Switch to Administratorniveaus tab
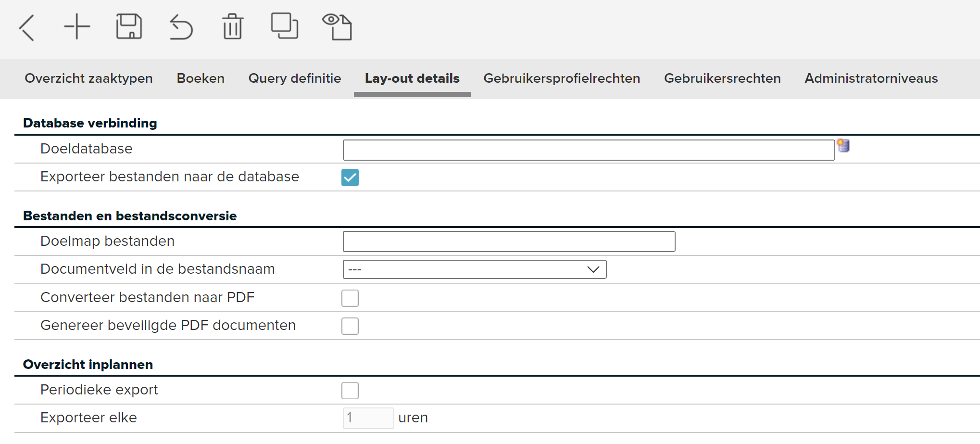Image resolution: width=980 pixels, height=444 pixels. [871, 78]
